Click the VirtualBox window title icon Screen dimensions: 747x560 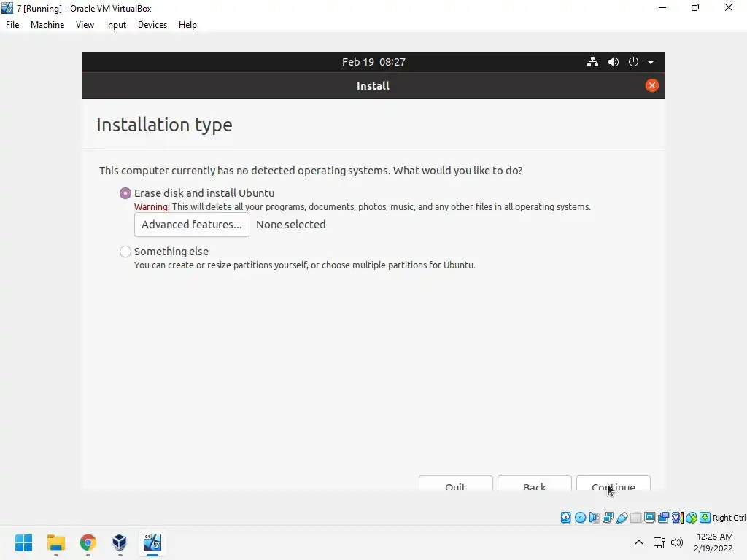pos(7,8)
